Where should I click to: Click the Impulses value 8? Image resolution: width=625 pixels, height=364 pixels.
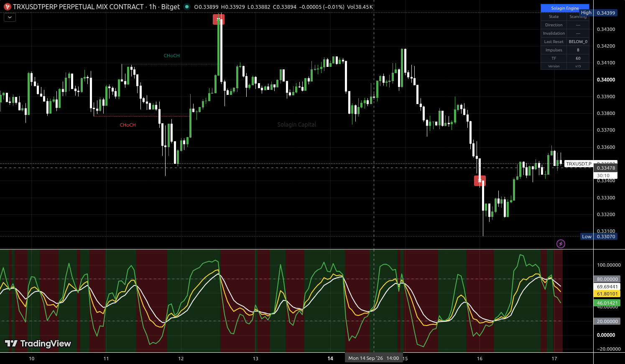(x=578, y=50)
